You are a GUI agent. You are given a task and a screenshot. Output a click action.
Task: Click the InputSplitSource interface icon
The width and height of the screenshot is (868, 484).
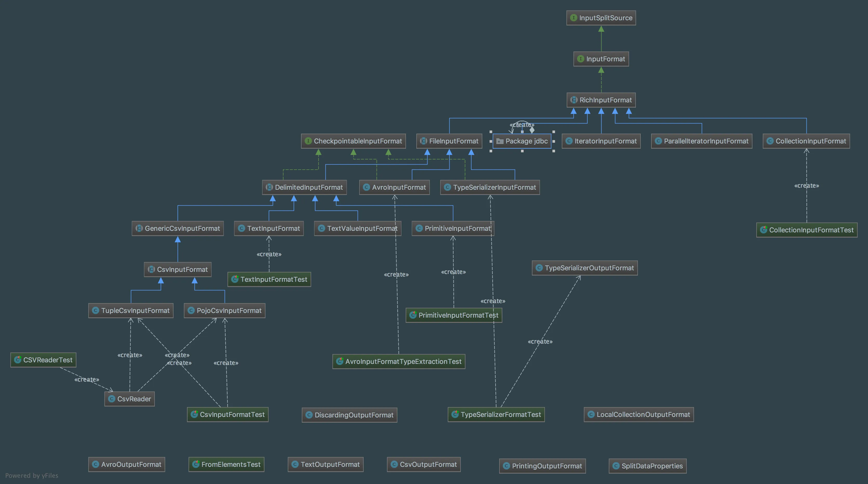[x=573, y=17]
